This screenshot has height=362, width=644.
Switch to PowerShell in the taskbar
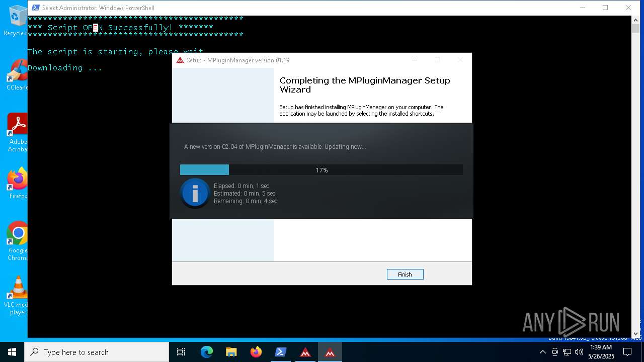coord(281,352)
